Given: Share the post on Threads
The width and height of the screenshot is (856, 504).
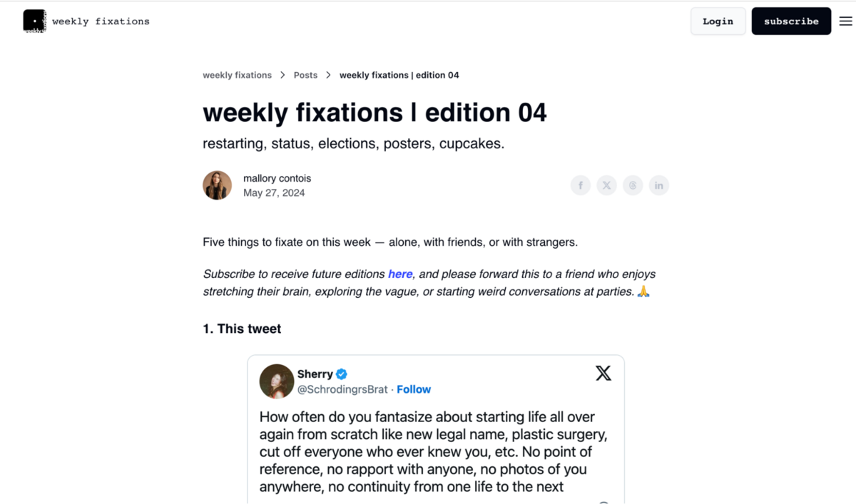Looking at the screenshot, I should (633, 185).
